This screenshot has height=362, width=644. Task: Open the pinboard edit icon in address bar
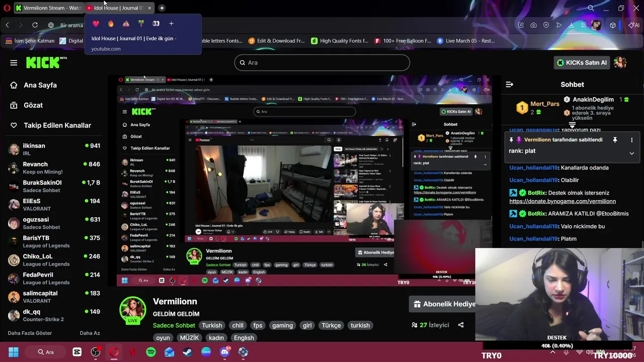point(521,25)
